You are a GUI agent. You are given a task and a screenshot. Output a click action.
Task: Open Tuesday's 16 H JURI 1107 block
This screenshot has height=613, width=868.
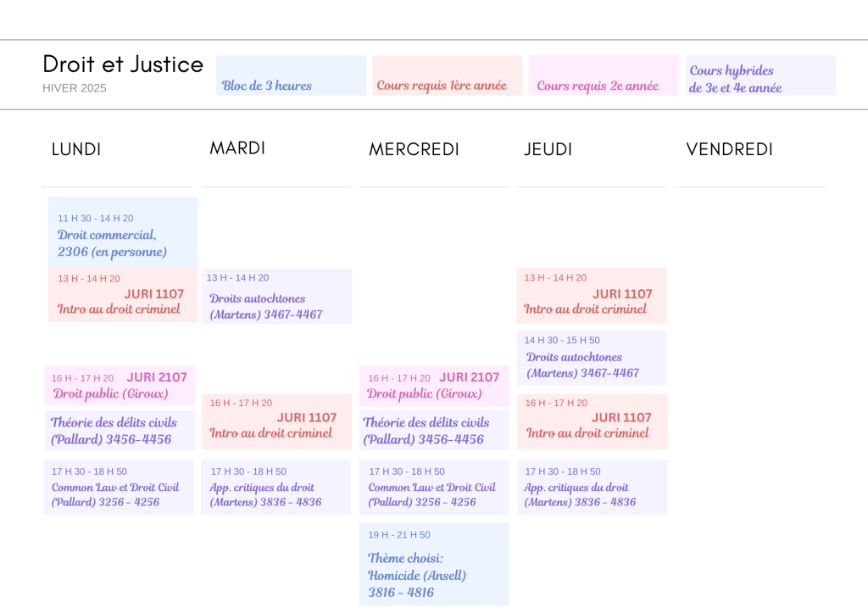(x=276, y=421)
